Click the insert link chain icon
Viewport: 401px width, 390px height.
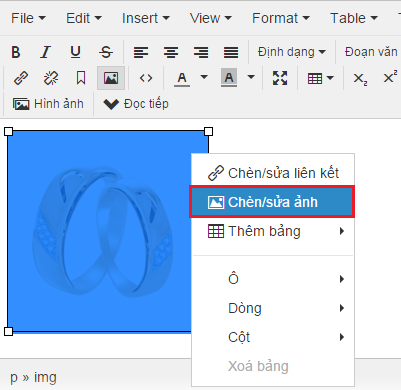(x=21, y=78)
